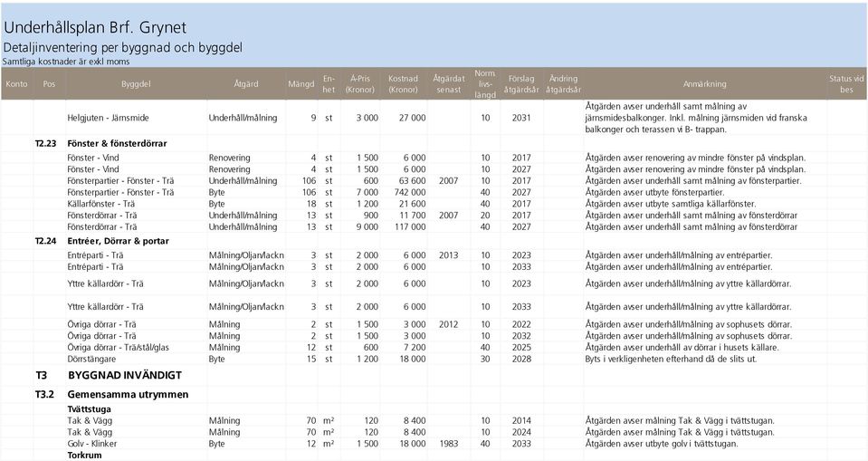
Task: Select the 'Detaljinventering per byggnad och byggdel' subtitle
Action: click(122, 48)
